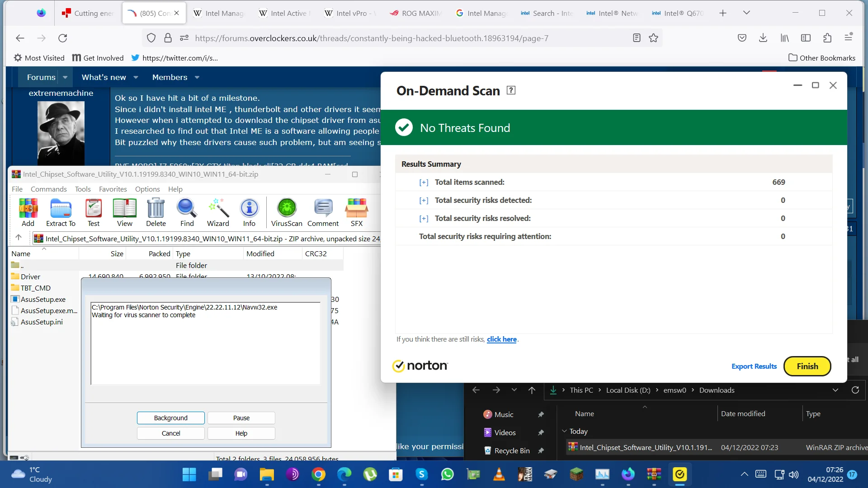This screenshot has width=868, height=488.
Task: Open the What's new dropdown
Action: click(136, 78)
